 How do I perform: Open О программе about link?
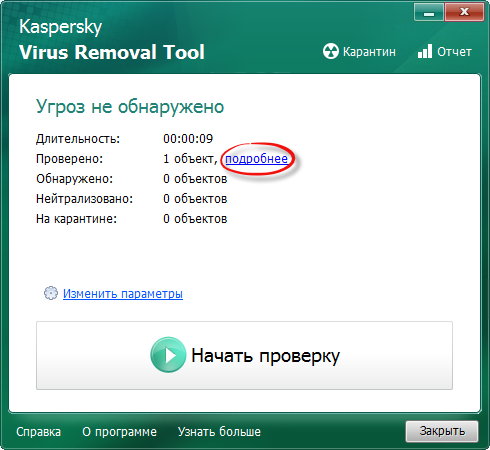point(119,432)
